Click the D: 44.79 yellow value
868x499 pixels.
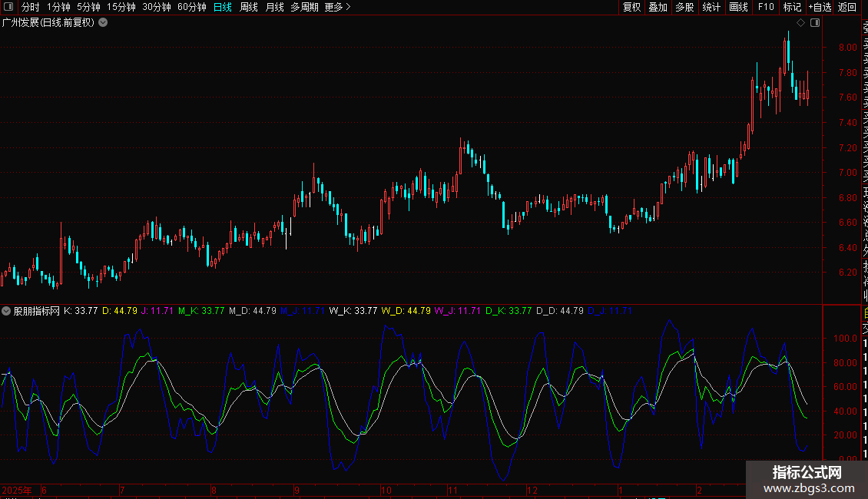point(120,311)
